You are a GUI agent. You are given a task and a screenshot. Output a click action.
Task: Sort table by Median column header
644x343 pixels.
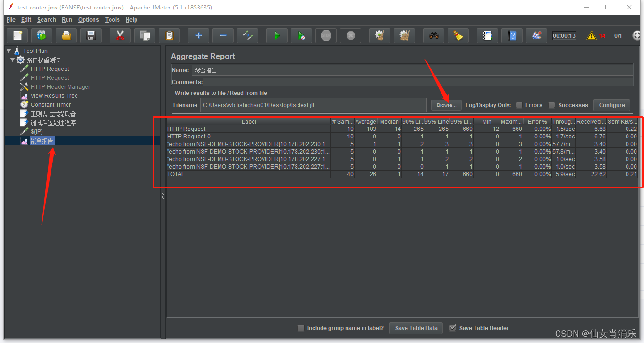389,121
